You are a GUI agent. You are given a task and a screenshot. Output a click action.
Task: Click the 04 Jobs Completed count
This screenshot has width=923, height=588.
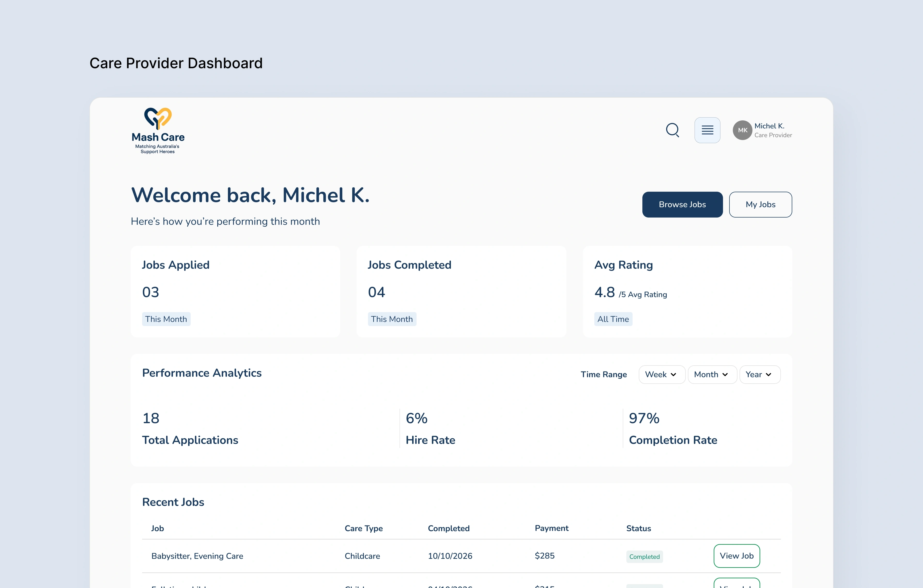(x=376, y=292)
